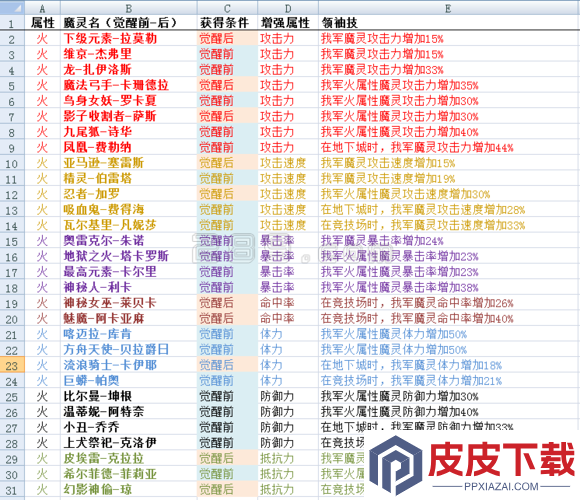Image resolution: width=580 pixels, height=500 pixels.
Task: Select cell 奥雷克尔-朱诺
Action: point(129,240)
